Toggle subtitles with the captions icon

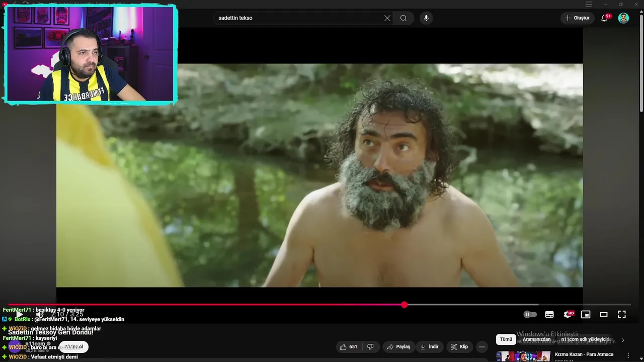[x=549, y=314]
